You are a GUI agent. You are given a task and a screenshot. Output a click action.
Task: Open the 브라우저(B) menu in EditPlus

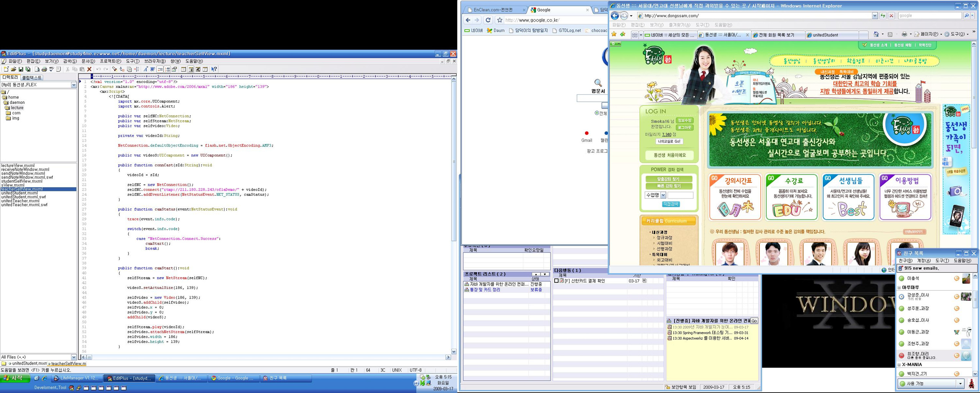coord(155,61)
